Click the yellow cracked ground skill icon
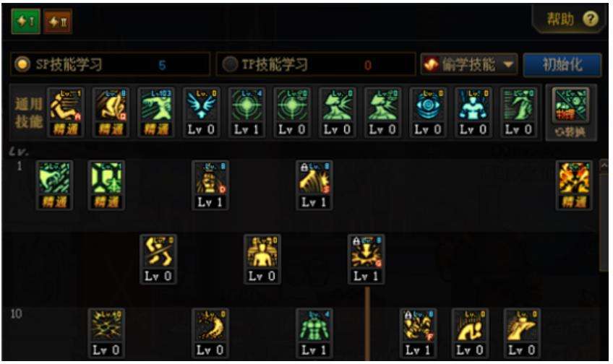The width and height of the screenshot is (613, 364). pyautogui.click(x=106, y=333)
